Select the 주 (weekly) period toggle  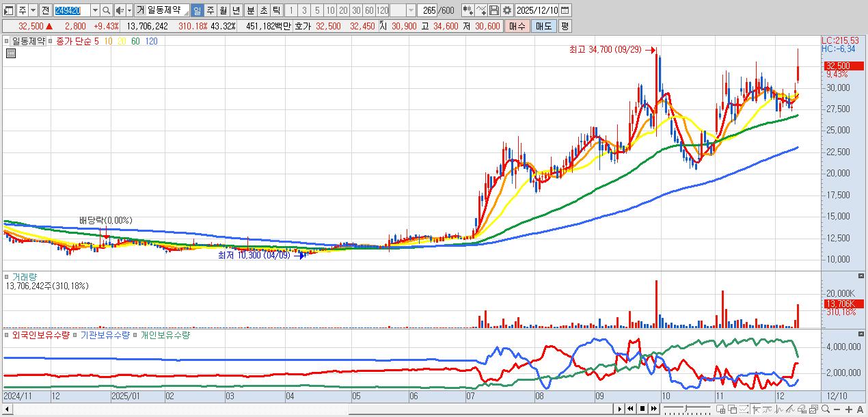pyautogui.click(x=210, y=10)
